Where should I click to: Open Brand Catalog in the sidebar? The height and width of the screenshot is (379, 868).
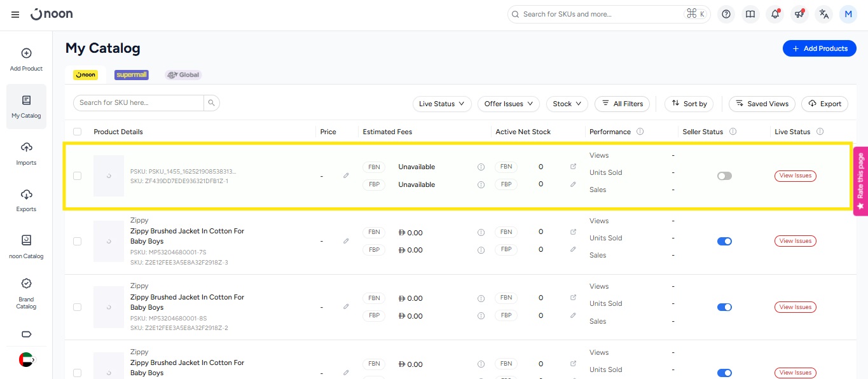coord(26,293)
